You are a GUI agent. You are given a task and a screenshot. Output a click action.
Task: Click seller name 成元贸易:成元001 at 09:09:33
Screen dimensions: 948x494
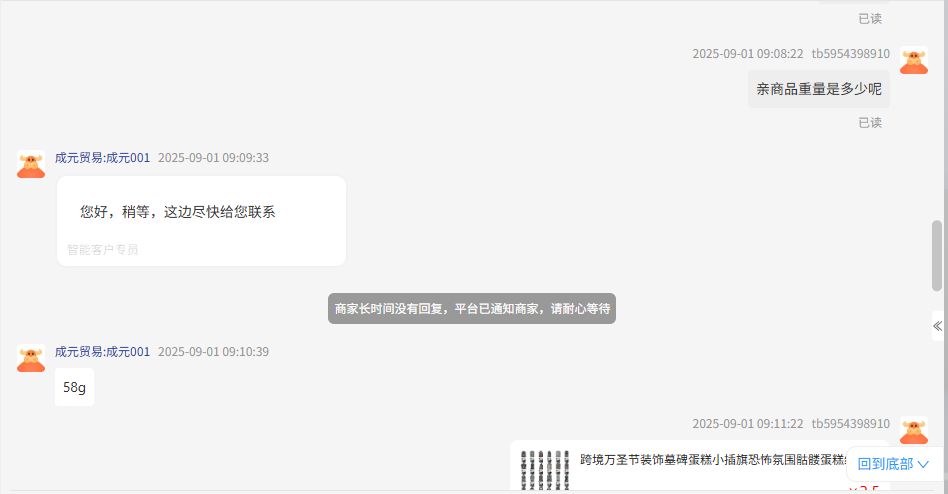click(102, 158)
